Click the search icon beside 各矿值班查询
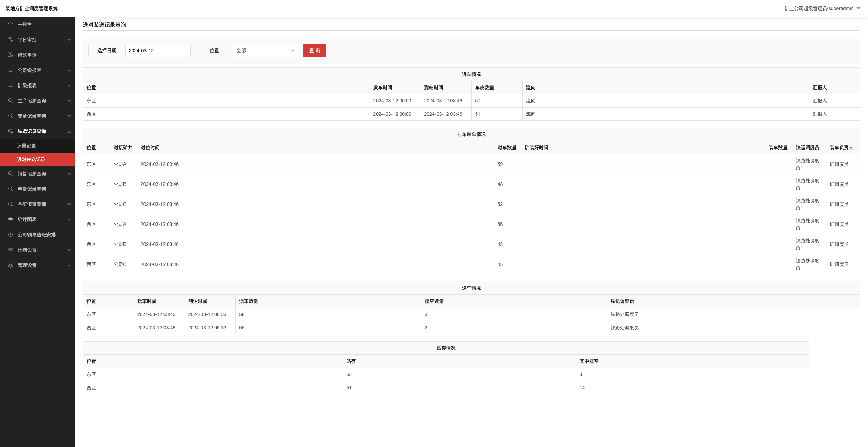The image size is (868, 447). 11,204
